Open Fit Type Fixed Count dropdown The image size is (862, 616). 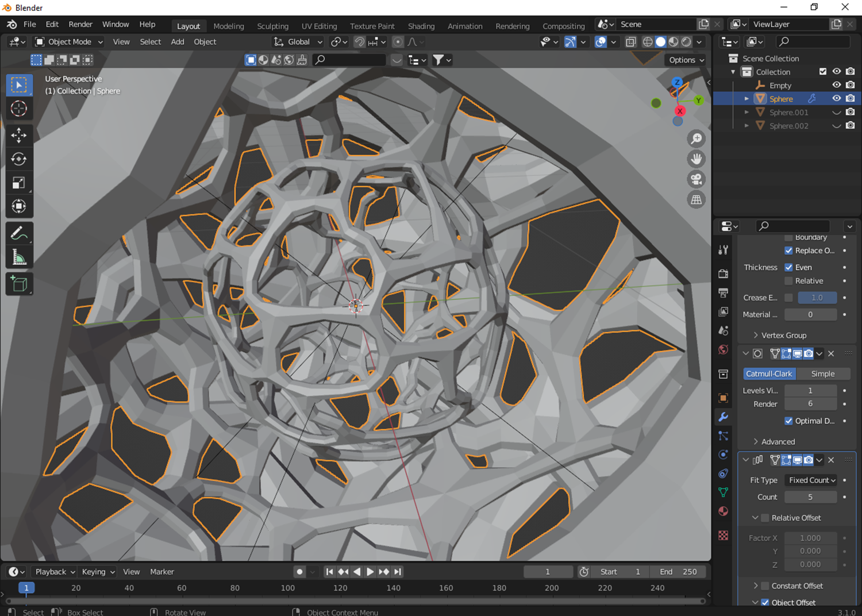point(811,480)
